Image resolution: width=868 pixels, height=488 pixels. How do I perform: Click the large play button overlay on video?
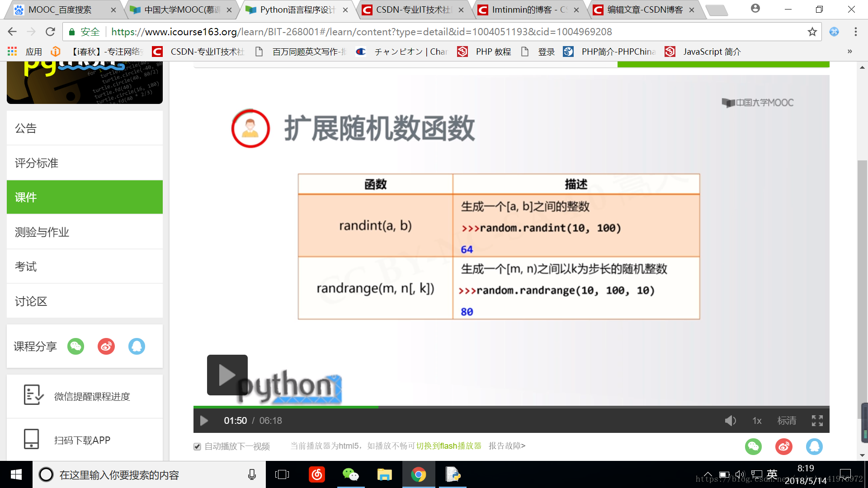pos(227,375)
